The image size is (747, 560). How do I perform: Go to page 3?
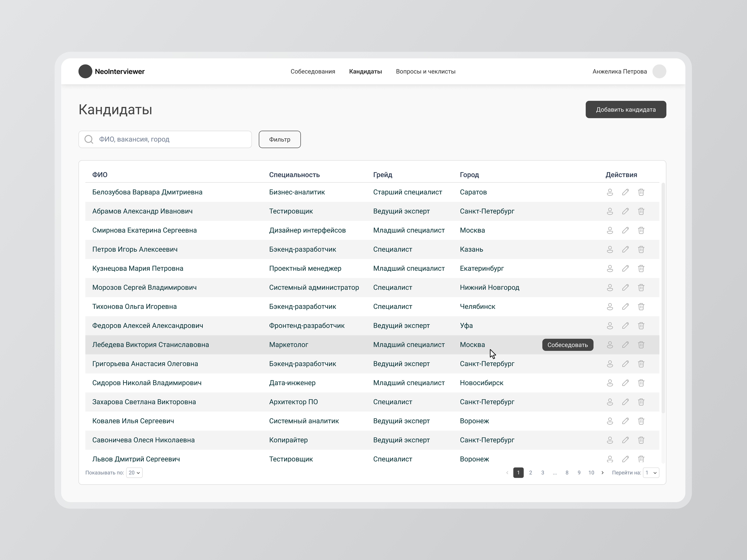[x=543, y=473]
